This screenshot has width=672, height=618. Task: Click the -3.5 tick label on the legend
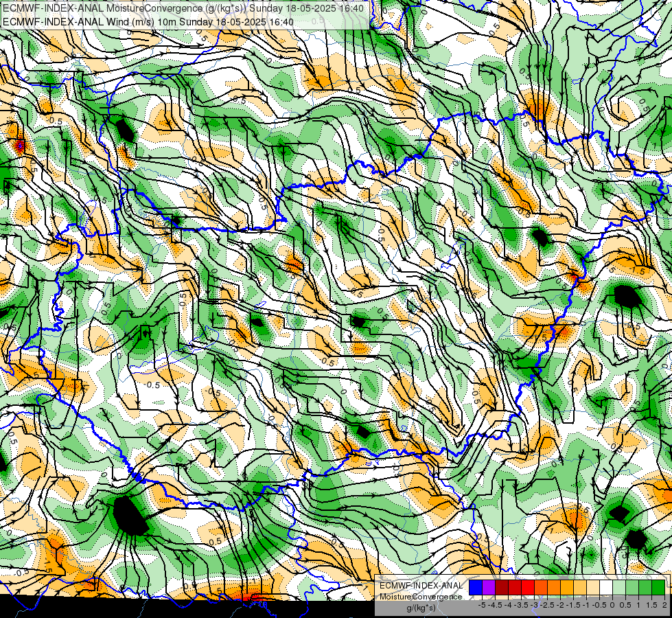tap(521, 605)
